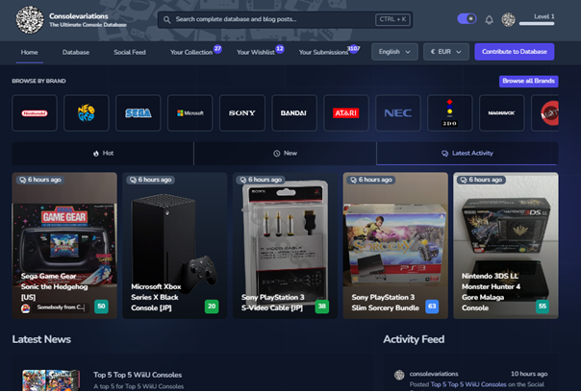
Task: Open the Database nav item
Action: coord(76,52)
